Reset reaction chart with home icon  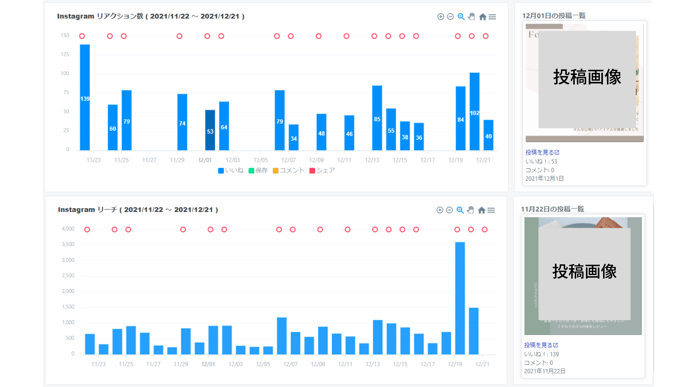click(x=483, y=17)
